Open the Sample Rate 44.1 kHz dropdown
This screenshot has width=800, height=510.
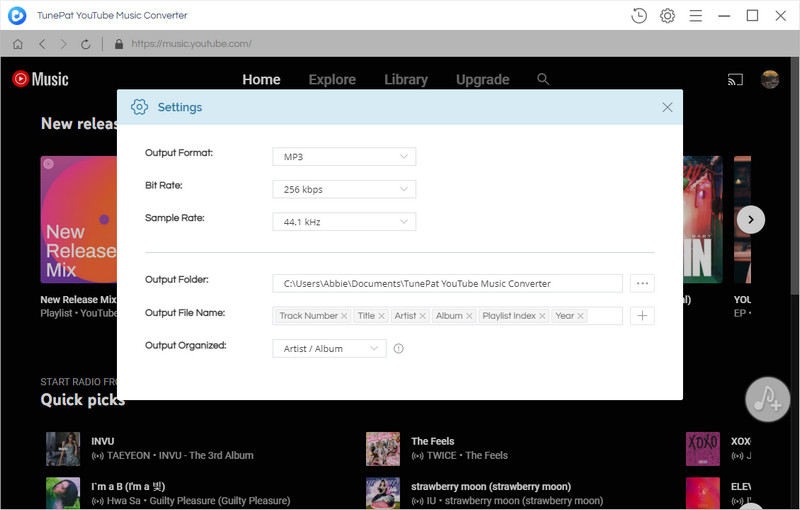(x=344, y=222)
